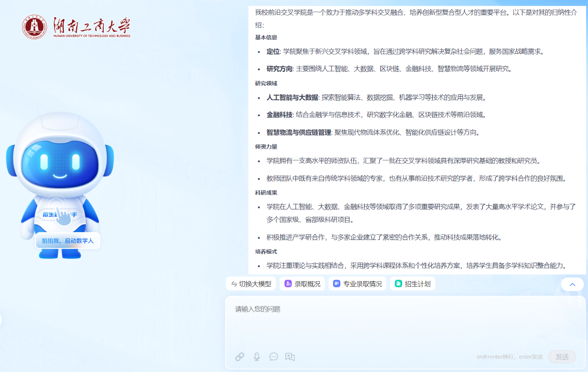Select the 录取概况 quick topic
Image resolution: width=588 pixels, height=372 pixels.
[307, 284]
